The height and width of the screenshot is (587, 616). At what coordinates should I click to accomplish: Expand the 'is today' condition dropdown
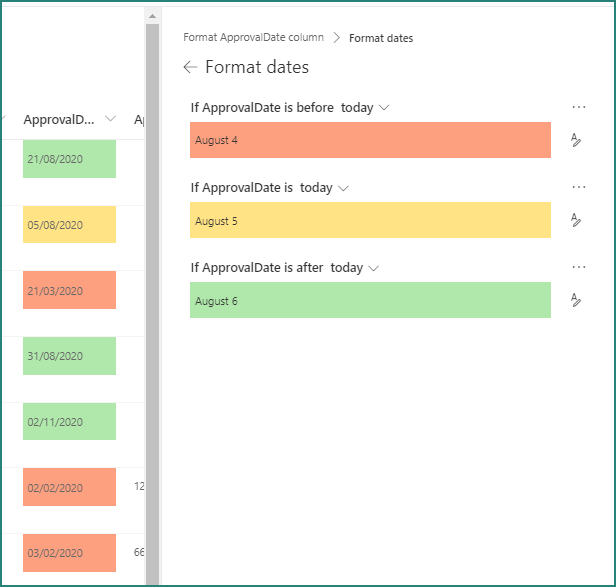(344, 188)
